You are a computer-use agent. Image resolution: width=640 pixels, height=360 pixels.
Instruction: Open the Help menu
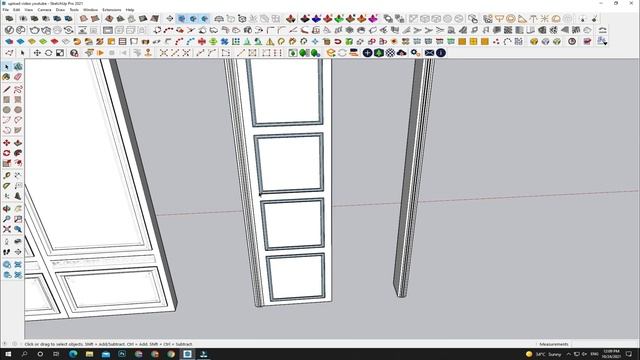pyautogui.click(x=130, y=10)
